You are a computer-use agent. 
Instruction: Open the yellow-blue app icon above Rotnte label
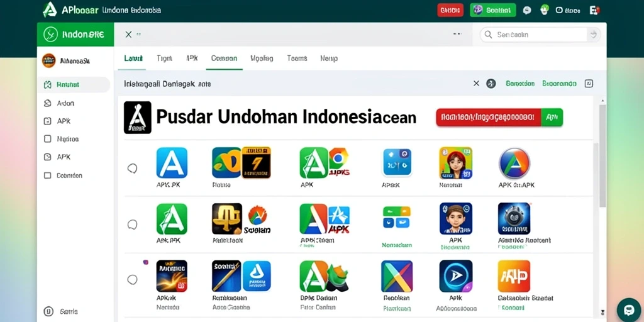(226, 163)
